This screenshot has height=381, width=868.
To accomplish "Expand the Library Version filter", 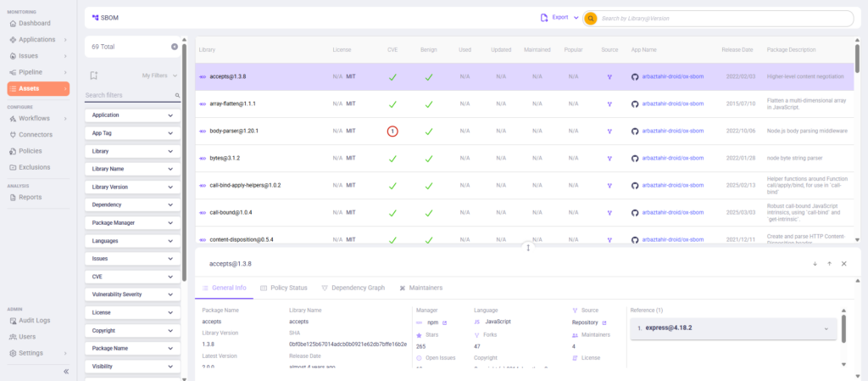I will coord(133,188).
